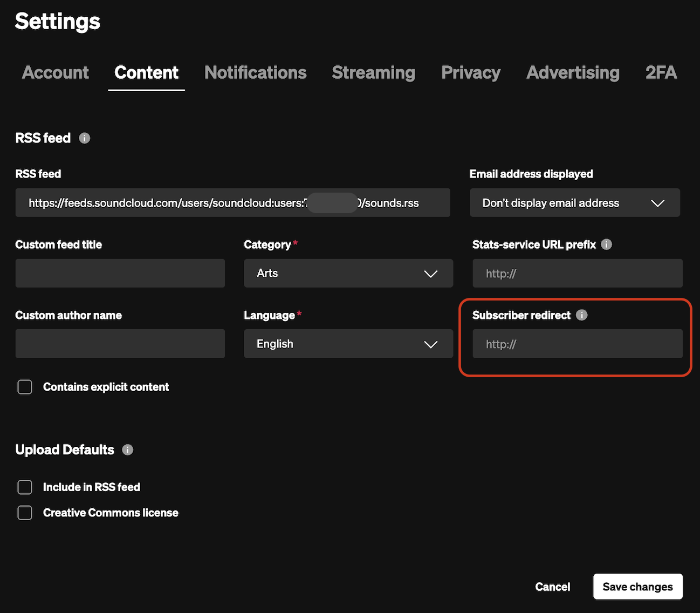Open the Notifications tab
Image resolution: width=700 pixels, height=613 pixels.
point(255,73)
